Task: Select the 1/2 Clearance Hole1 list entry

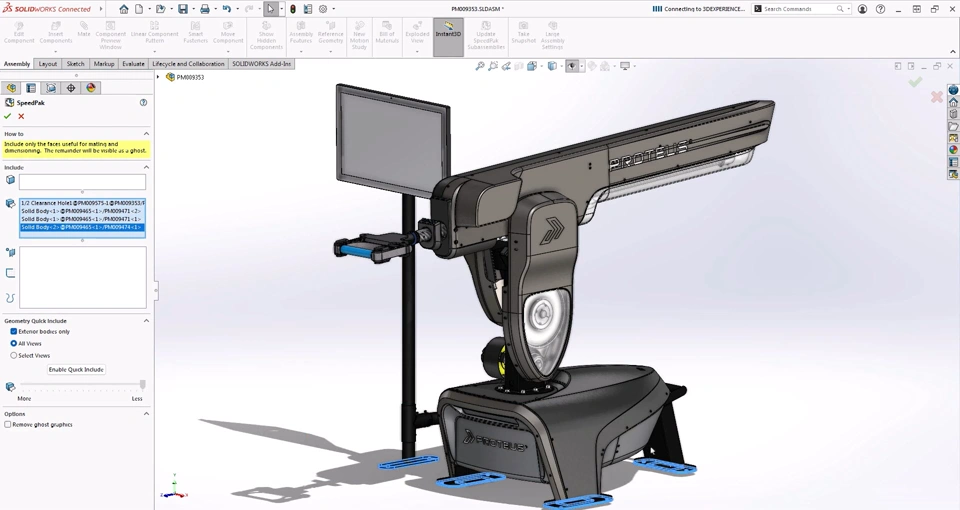Action: coord(83,203)
